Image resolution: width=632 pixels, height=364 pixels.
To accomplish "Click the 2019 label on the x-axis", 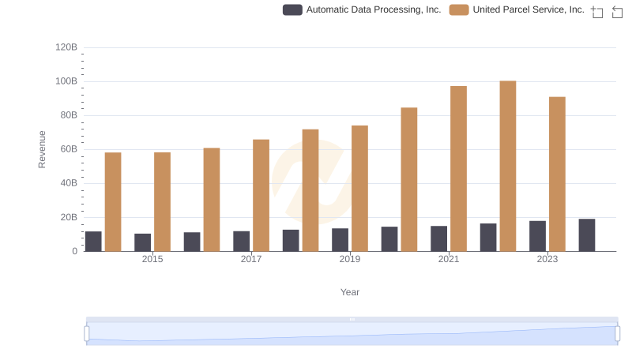I will [350, 259].
